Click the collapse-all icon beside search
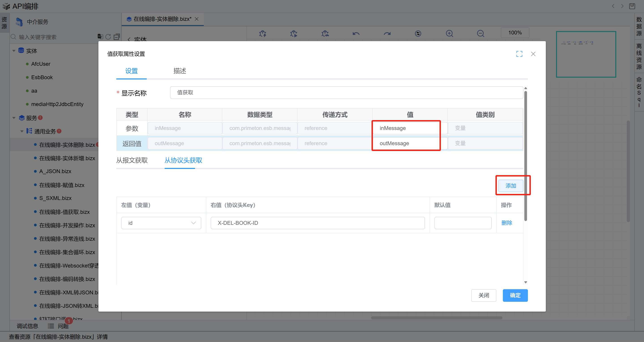 (x=117, y=37)
